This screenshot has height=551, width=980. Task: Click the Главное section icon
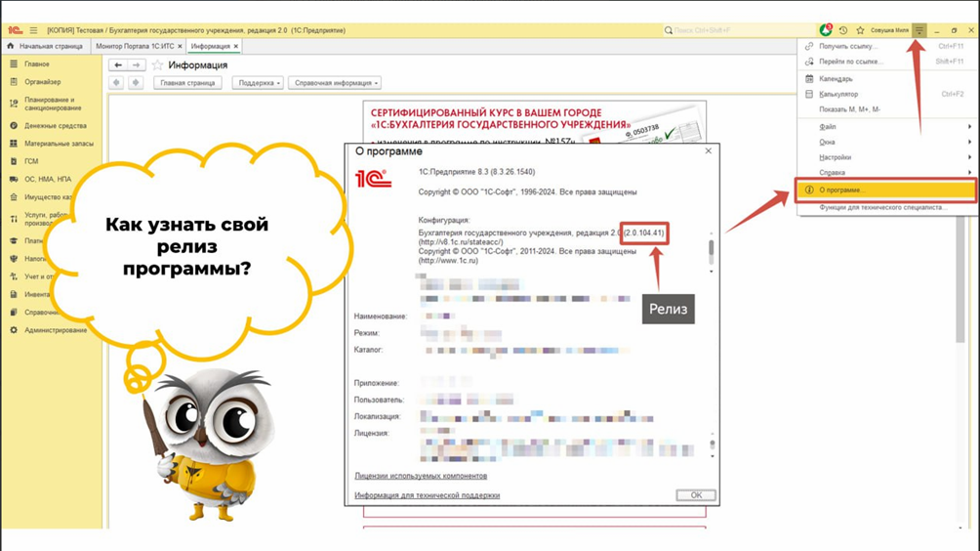(14, 64)
